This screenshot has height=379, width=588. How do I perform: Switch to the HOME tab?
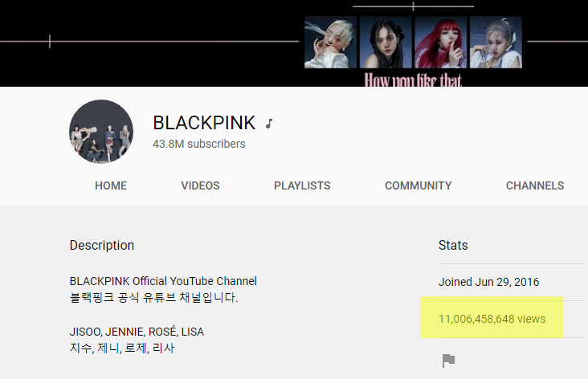[x=111, y=185]
